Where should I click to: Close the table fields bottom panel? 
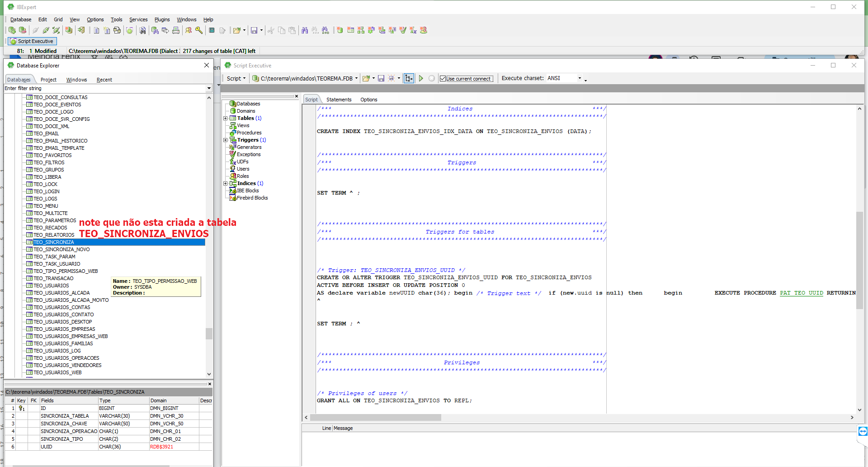[x=210, y=384]
